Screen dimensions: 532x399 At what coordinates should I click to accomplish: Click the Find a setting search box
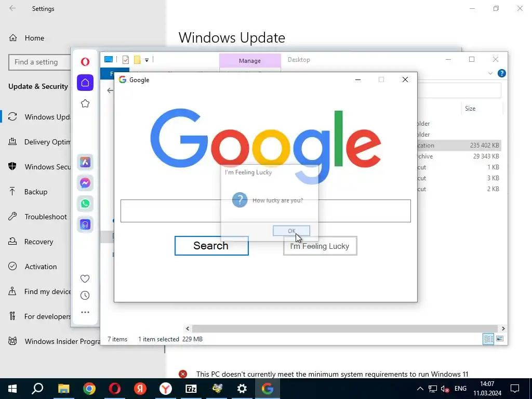click(x=39, y=62)
